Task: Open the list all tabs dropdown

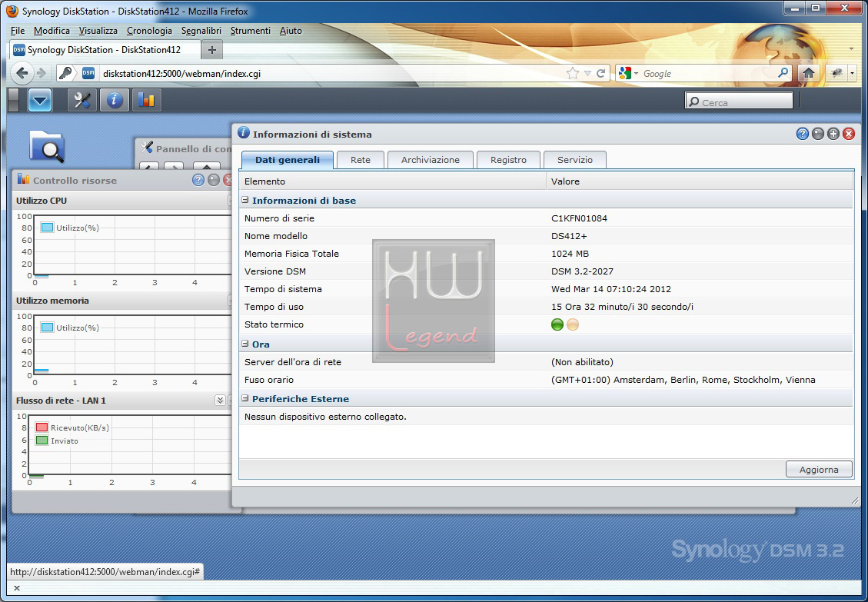Action: point(851,48)
